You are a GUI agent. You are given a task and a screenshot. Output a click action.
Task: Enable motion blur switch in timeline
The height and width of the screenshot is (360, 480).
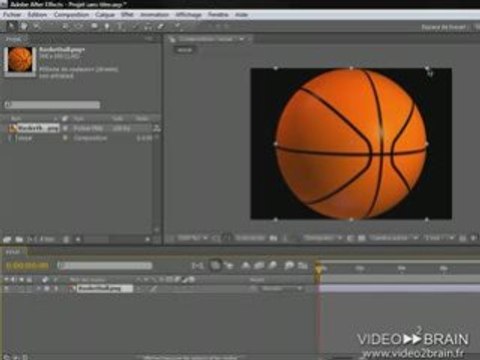click(273, 265)
